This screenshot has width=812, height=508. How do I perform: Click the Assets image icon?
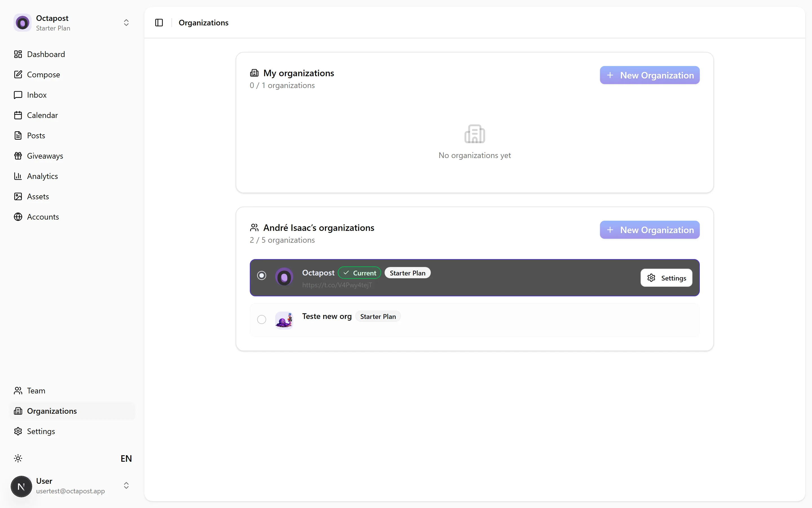coord(18,196)
